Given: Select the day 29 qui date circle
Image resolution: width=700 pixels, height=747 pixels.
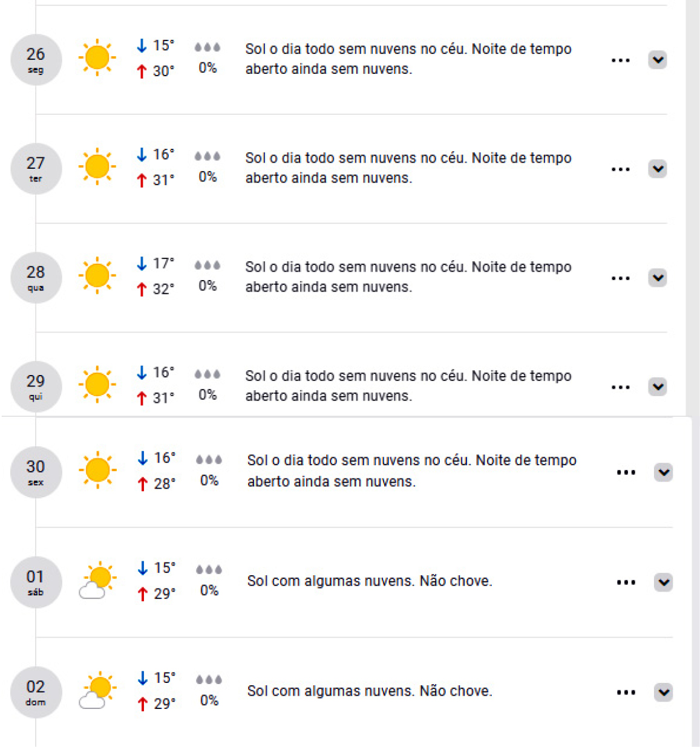Looking at the screenshot, I should click(36, 387).
